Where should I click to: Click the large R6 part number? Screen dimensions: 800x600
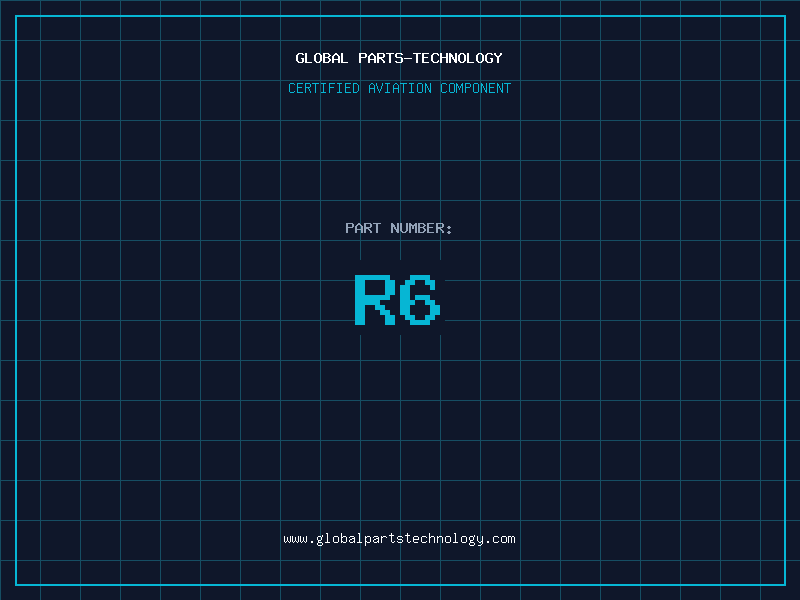click(x=397, y=299)
